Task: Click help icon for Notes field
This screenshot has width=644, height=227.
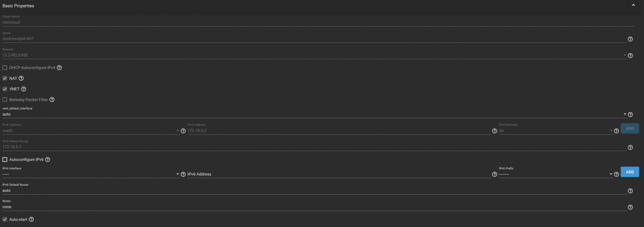Action: pyautogui.click(x=630, y=207)
